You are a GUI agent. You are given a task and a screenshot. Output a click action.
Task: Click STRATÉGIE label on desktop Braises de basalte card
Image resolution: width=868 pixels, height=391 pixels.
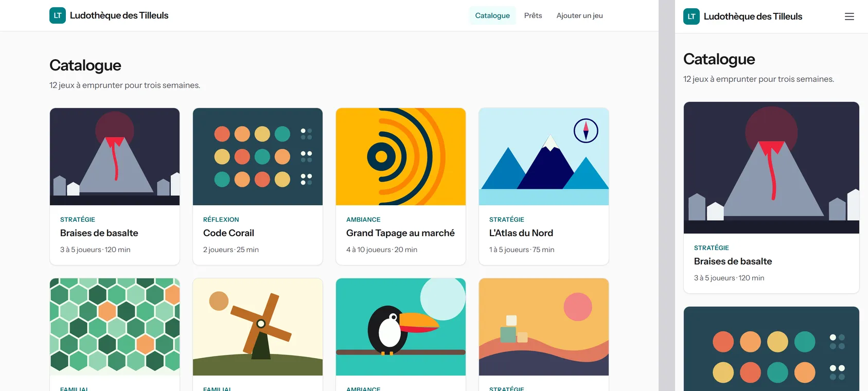point(78,220)
